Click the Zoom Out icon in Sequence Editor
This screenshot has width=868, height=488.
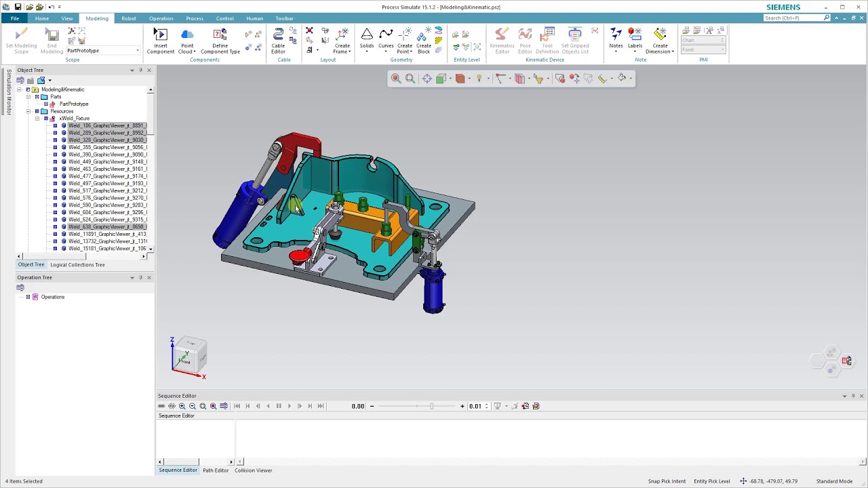[193, 406]
